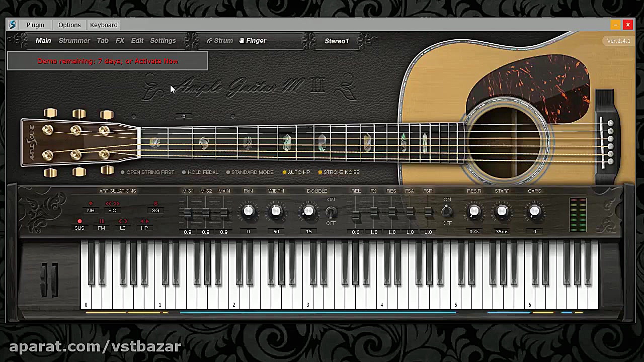Toggle Open String First option
Viewport: 644px width, 362px height.
click(x=147, y=172)
